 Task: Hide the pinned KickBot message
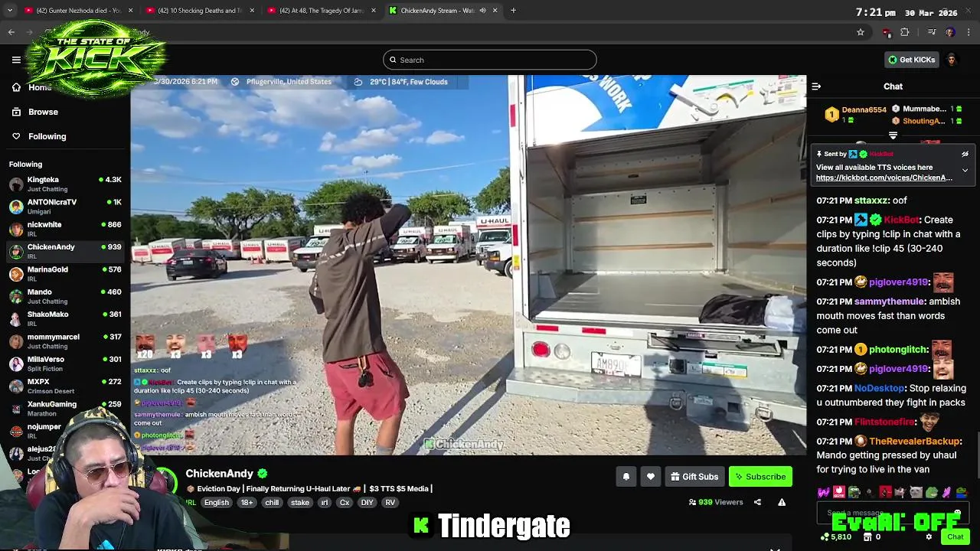965,154
